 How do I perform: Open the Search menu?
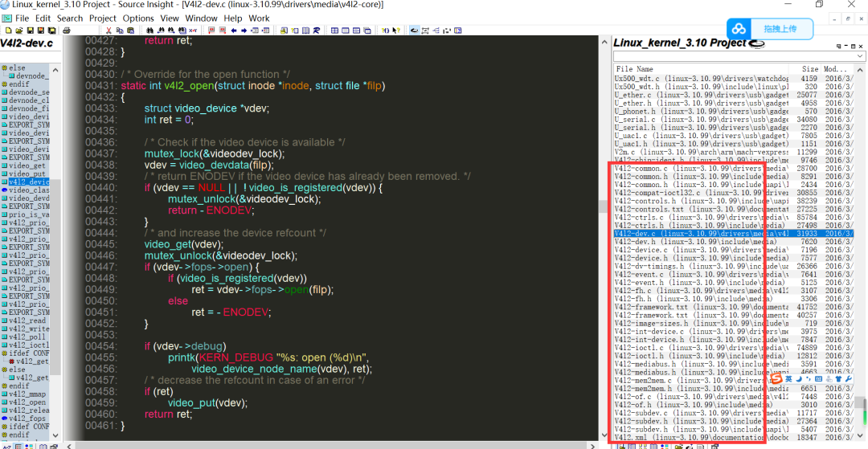70,18
